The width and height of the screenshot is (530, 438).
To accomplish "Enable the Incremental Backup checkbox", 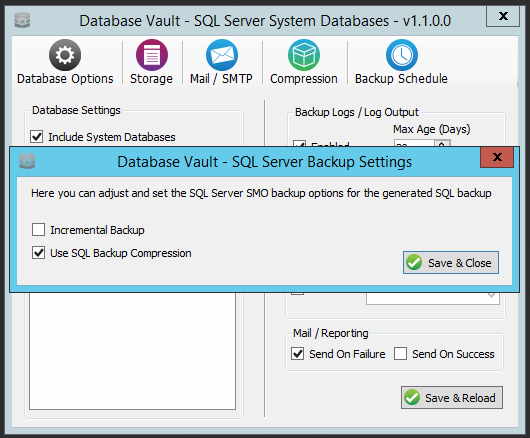I will coord(38,229).
